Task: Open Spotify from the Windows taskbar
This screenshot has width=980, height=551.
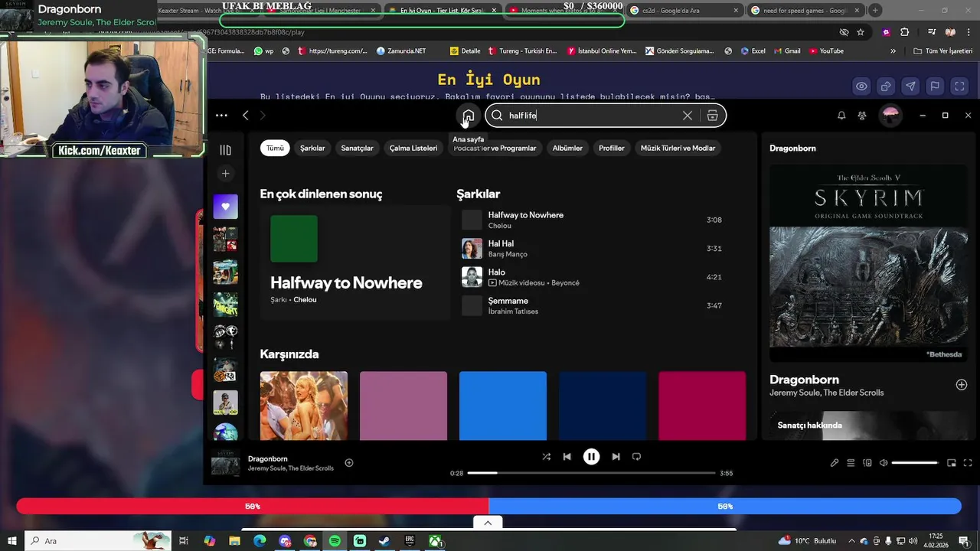Action: click(x=335, y=541)
